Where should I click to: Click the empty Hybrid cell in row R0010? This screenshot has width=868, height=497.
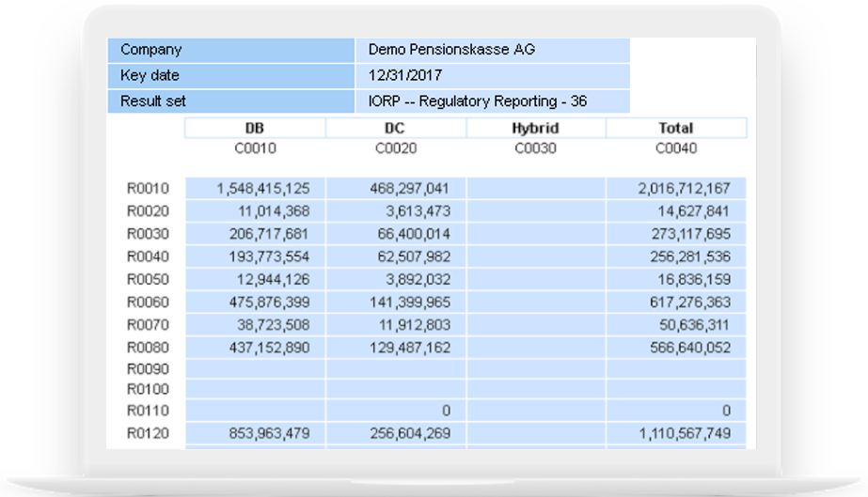pyautogui.click(x=535, y=189)
